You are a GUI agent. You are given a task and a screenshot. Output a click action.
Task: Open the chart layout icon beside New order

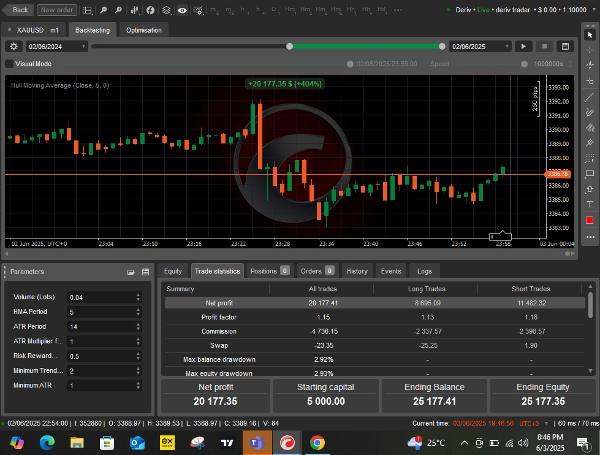(x=87, y=10)
